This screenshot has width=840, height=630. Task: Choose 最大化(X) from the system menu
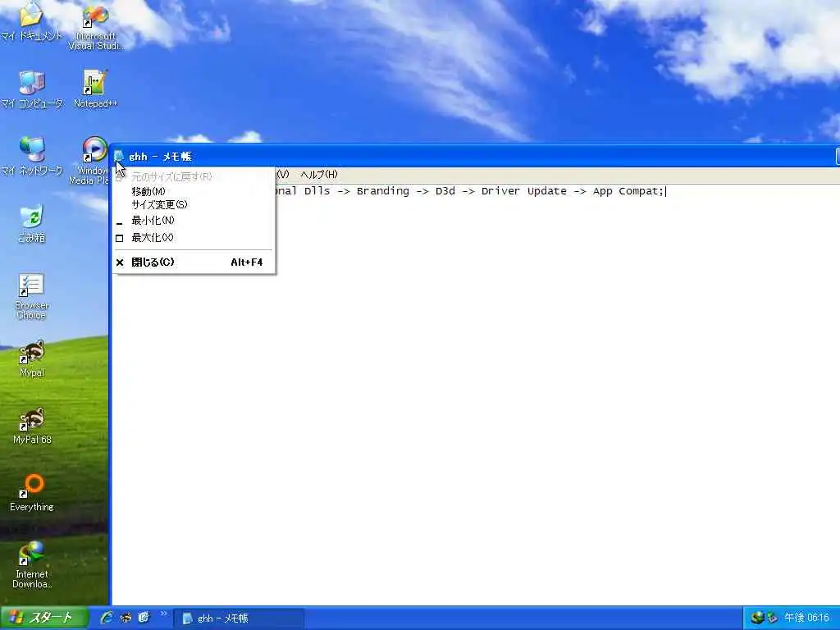point(194,237)
